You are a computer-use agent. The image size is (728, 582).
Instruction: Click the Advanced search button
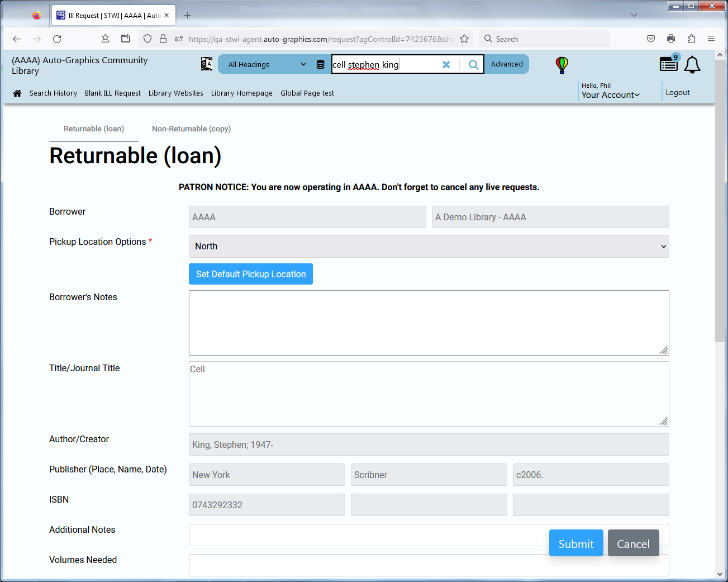coord(507,64)
